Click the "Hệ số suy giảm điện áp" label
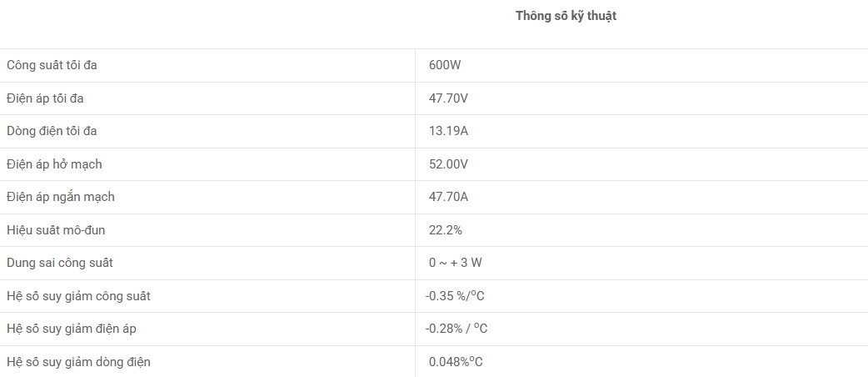Viewport: 868px width, 377px height. click(71, 329)
